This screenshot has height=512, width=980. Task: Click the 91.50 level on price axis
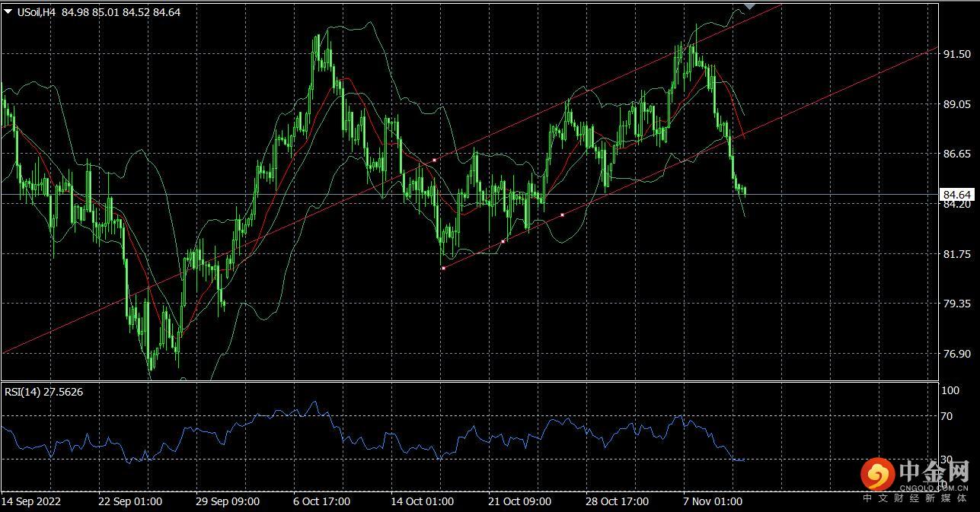[x=956, y=54]
